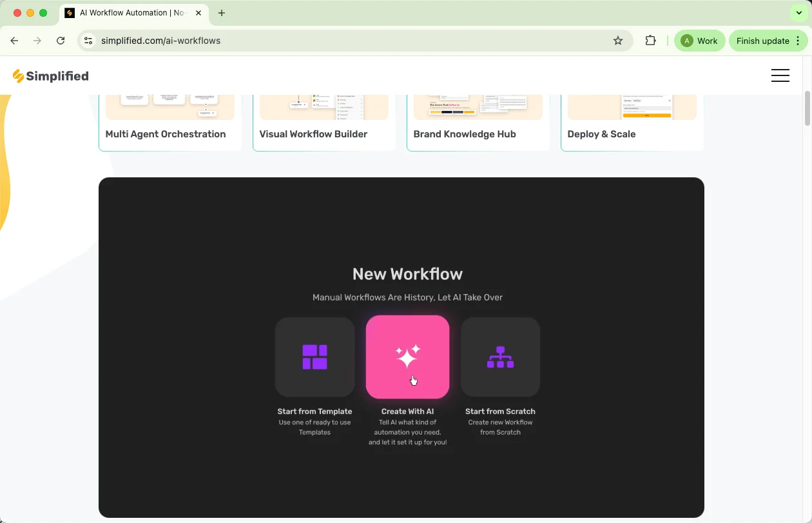The height and width of the screenshot is (523, 812).
Task: View site information icon in address bar
Action: tap(89, 41)
